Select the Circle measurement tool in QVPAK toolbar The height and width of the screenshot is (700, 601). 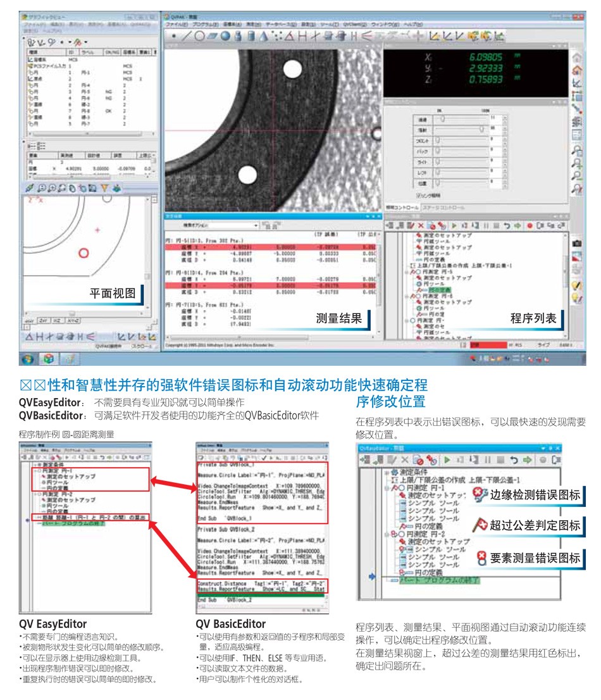[x=199, y=36]
